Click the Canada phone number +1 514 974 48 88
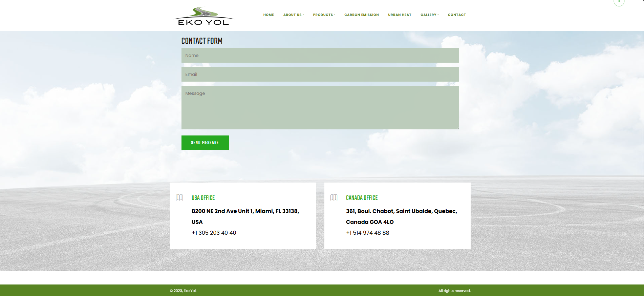 pos(367,233)
